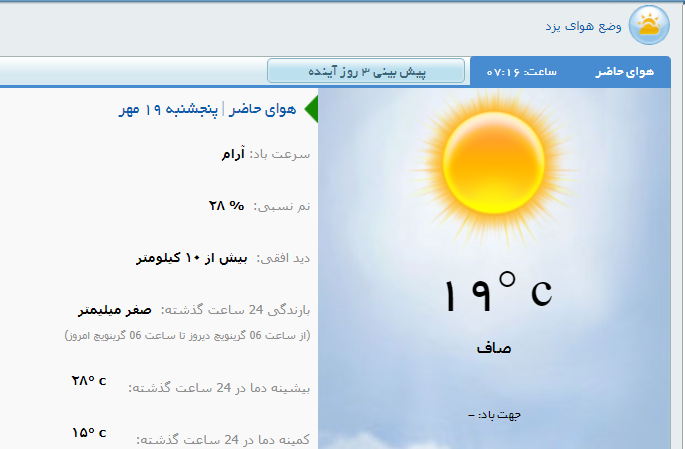Click the relative humidity value '۲۸ %'
The height and width of the screenshot is (449, 685).
[227, 206]
